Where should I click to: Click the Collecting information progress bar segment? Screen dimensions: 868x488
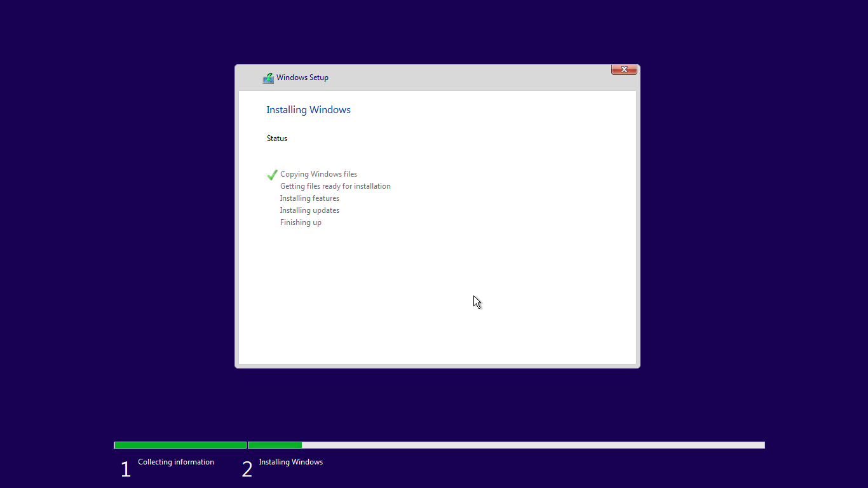[x=180, y=445]
